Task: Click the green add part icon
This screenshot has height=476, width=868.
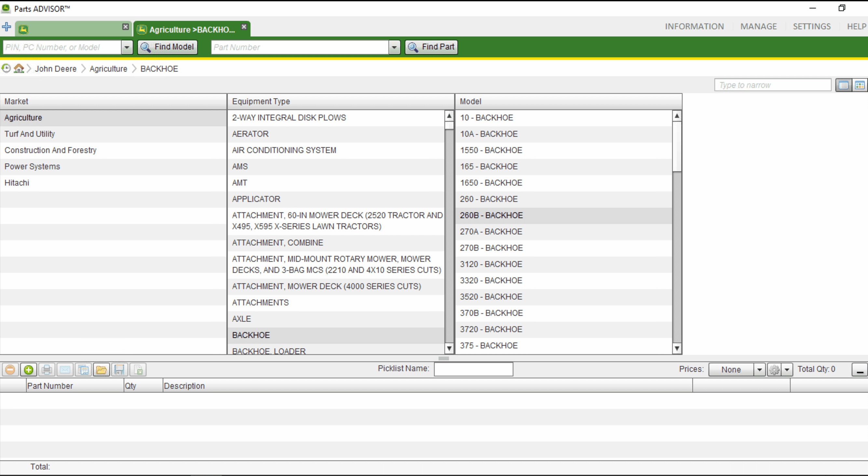Action: (29, 370)
